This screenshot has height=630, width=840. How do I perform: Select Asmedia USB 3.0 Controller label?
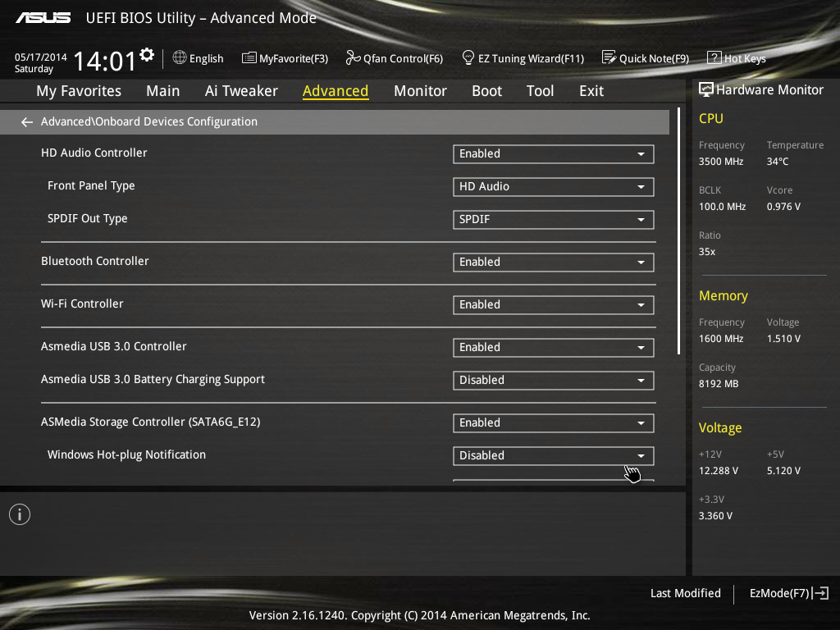(113, 346)
